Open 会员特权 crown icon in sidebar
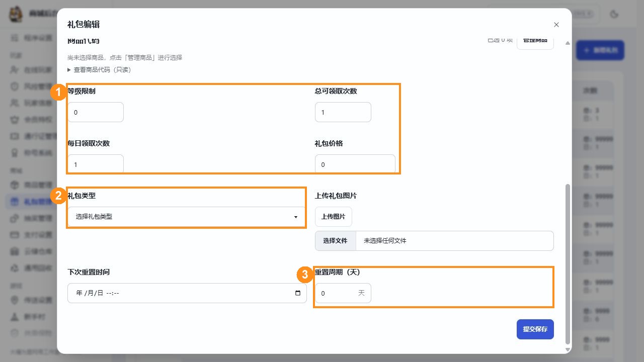The height and width of the screenshot is (362, 644). click(x=15, y=120)
